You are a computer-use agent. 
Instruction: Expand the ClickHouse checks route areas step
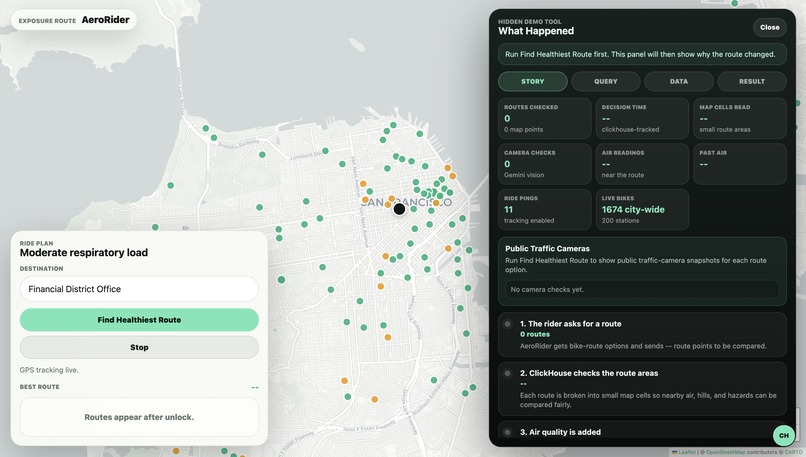coord(643,389)
